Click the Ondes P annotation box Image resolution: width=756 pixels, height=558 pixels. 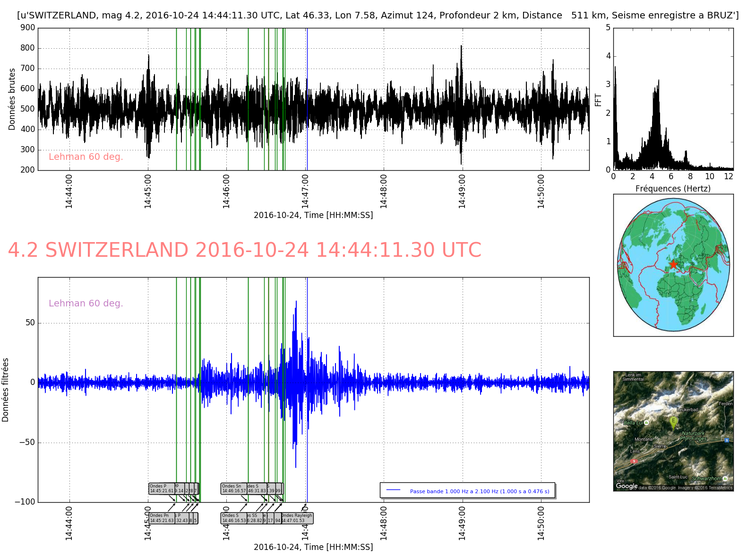[x=161, y=488]
